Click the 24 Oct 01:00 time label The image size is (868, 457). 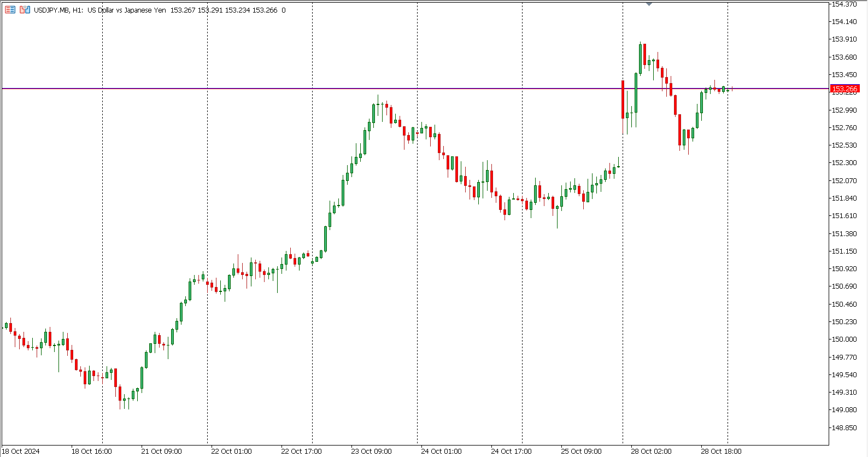[442, 451]
